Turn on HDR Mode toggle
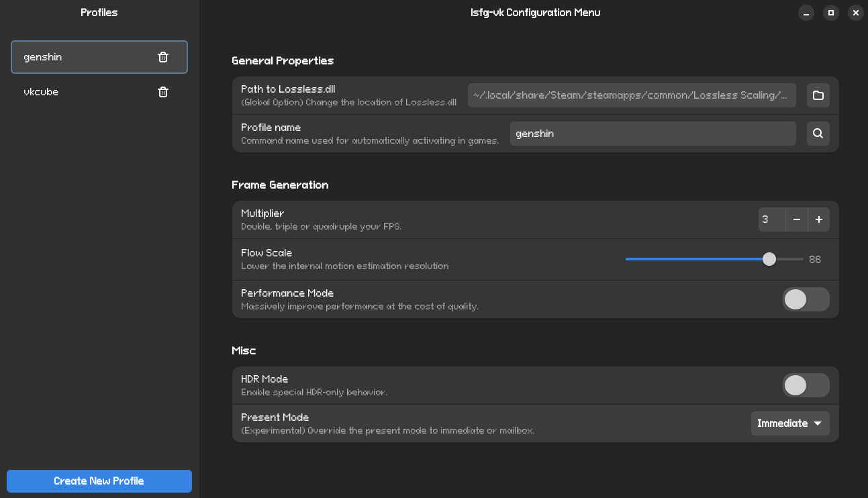This screenshot has width=868, height=498. click(806, 385)
